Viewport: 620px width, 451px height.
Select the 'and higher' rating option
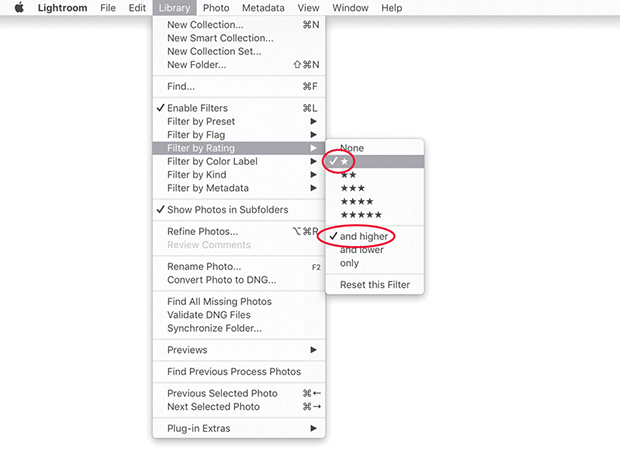tap(364, 237)
